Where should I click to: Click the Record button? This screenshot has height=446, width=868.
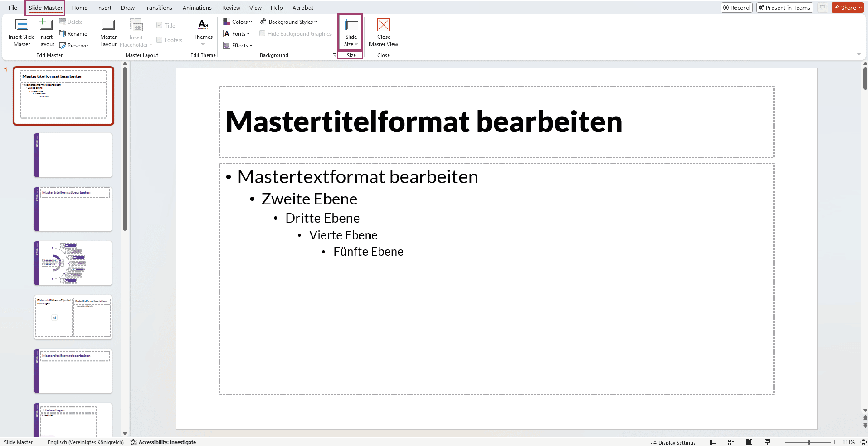coord(737,8)
